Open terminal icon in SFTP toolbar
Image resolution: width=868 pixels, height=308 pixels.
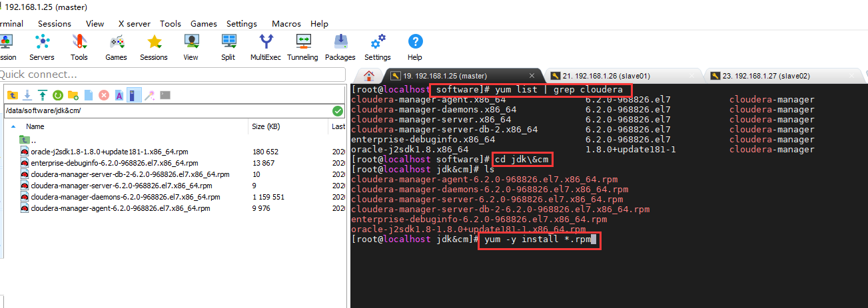[165, 95]
